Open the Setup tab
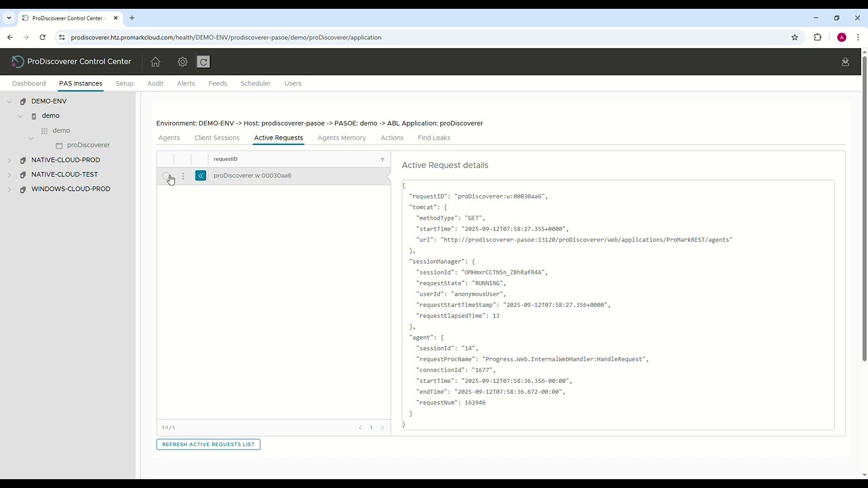The image size is (868, 488). coord(124,83)
